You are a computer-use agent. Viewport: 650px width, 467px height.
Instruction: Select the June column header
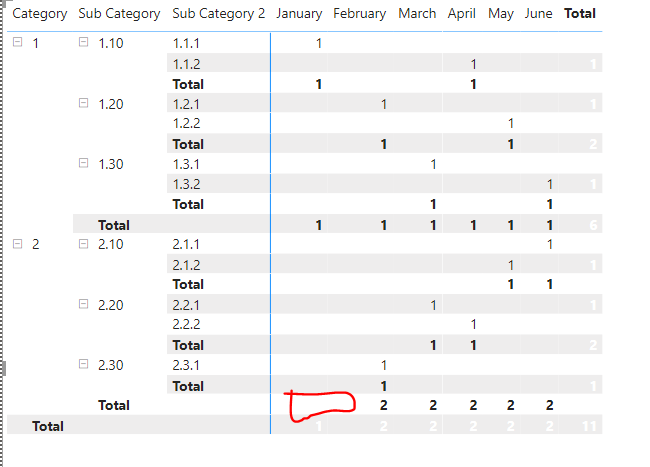pos(538,14)
